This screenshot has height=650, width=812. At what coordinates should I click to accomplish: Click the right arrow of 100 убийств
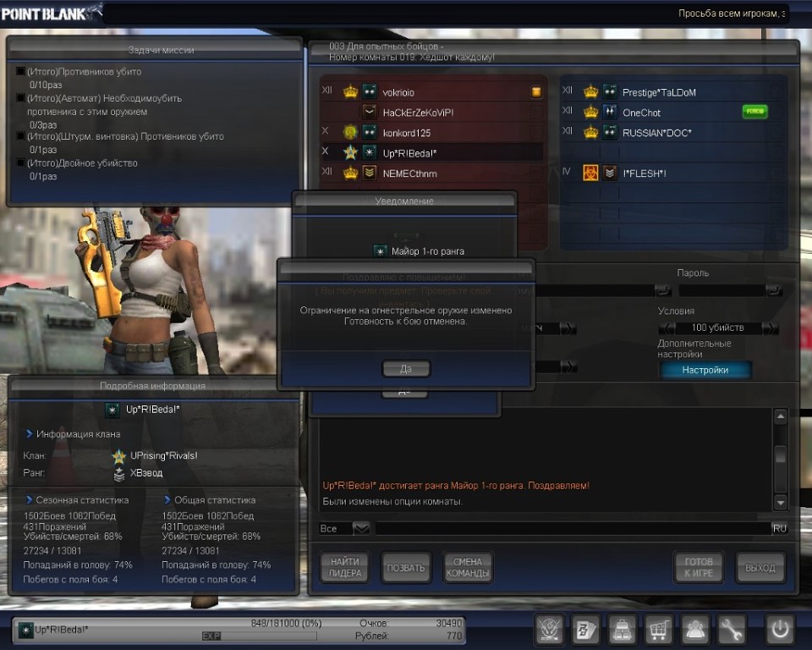771,328
